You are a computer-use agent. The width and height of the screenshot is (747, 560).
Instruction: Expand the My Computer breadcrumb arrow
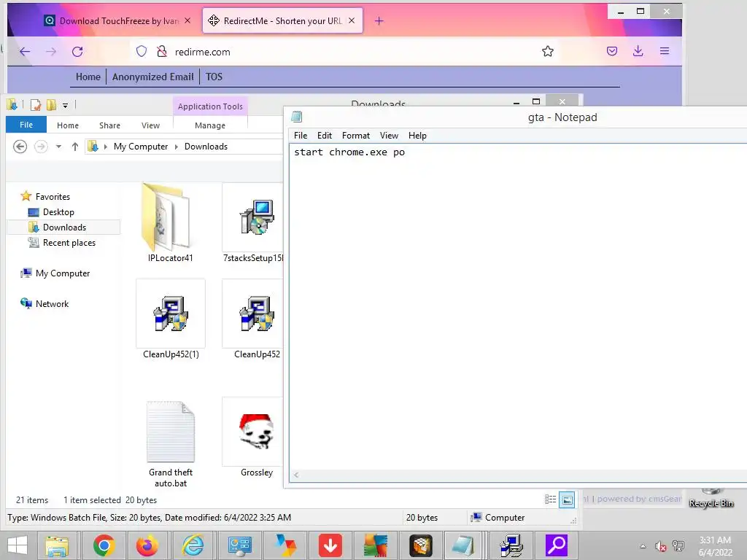(x=177, y=147)
